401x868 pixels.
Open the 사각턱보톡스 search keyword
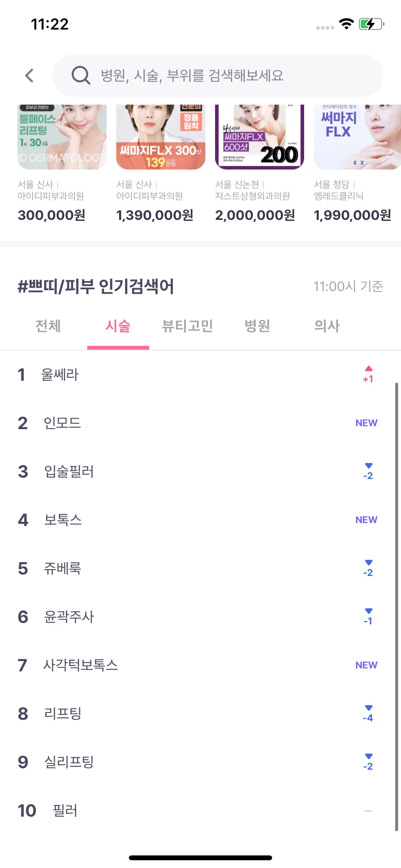(81, 665)
